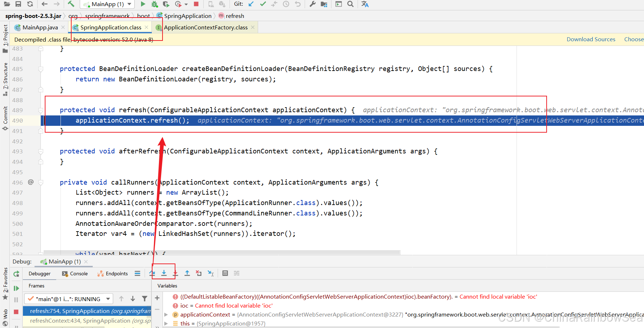The height and width of the screenshot is (328, 644).
Task: Click the green Run button in top toolbar
Action: tap(143, 4)
